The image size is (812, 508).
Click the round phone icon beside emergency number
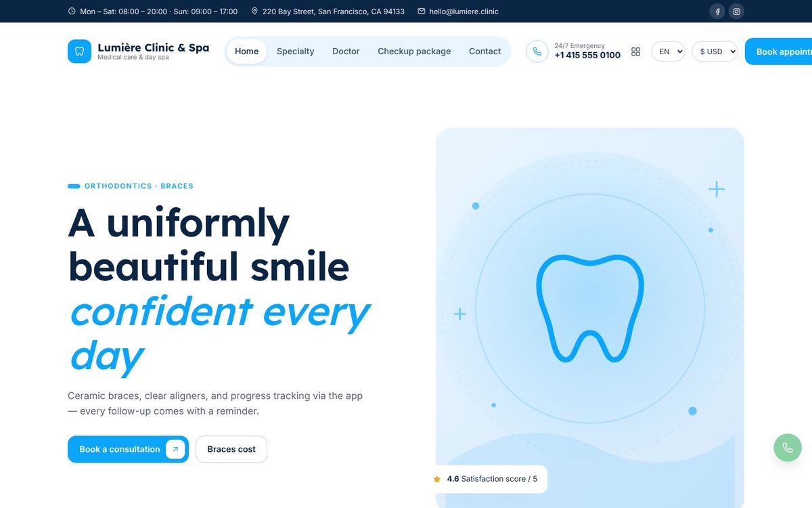(537, 51)
